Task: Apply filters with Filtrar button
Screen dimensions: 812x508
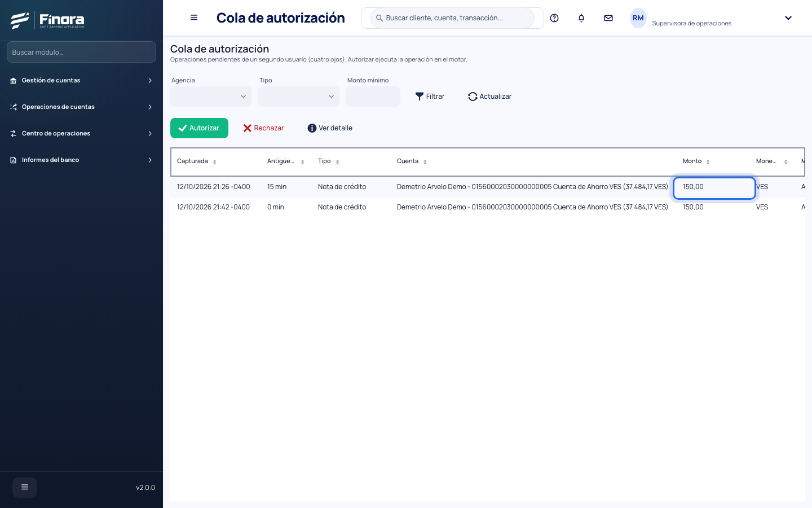Action: (430, 97)
